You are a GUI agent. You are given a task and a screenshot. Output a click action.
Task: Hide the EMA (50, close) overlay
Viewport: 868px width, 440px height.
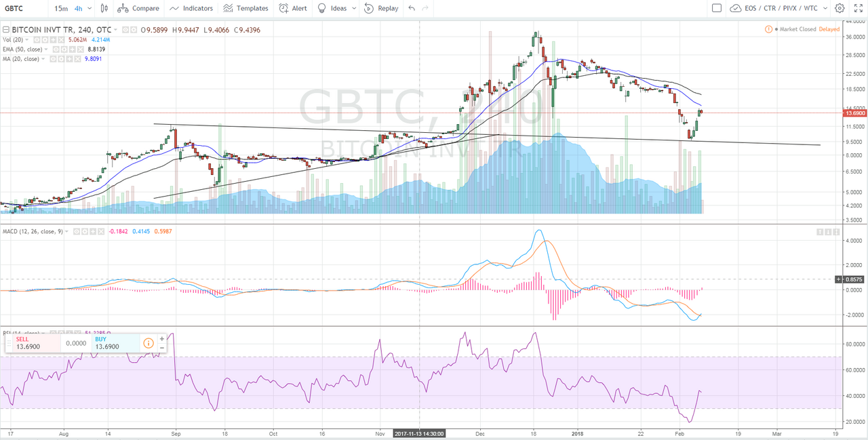[56, 49]
